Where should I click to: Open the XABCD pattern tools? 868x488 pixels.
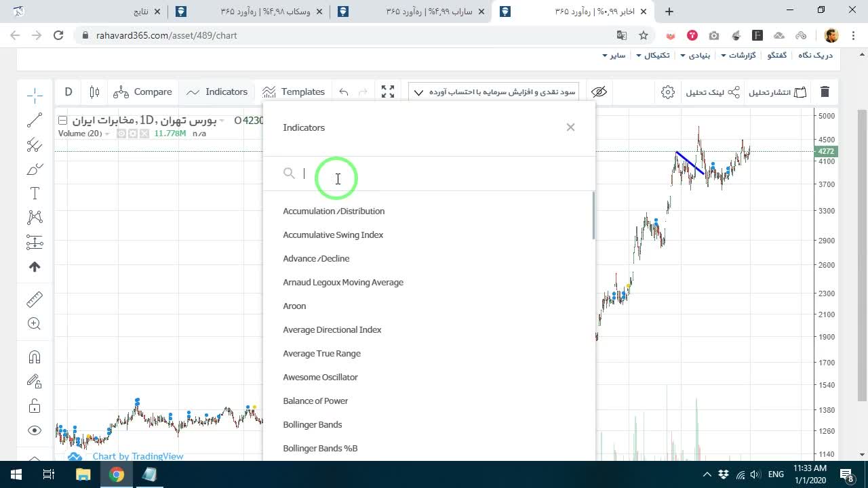point(35,218)
